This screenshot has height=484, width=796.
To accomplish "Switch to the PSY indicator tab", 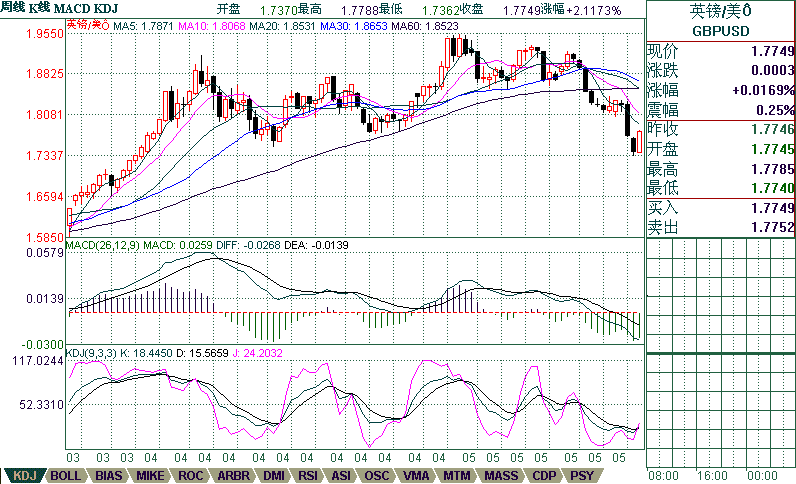I will (x=582, y=476).
